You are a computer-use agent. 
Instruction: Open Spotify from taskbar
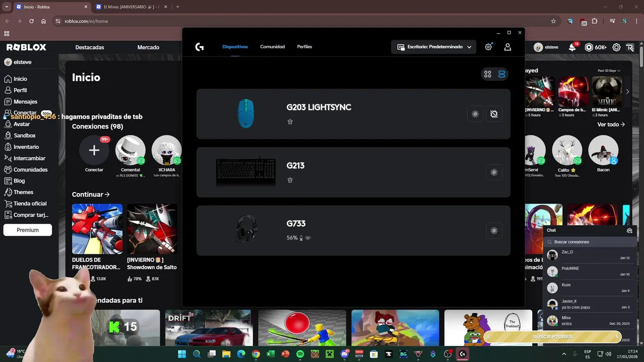point(300,354)
